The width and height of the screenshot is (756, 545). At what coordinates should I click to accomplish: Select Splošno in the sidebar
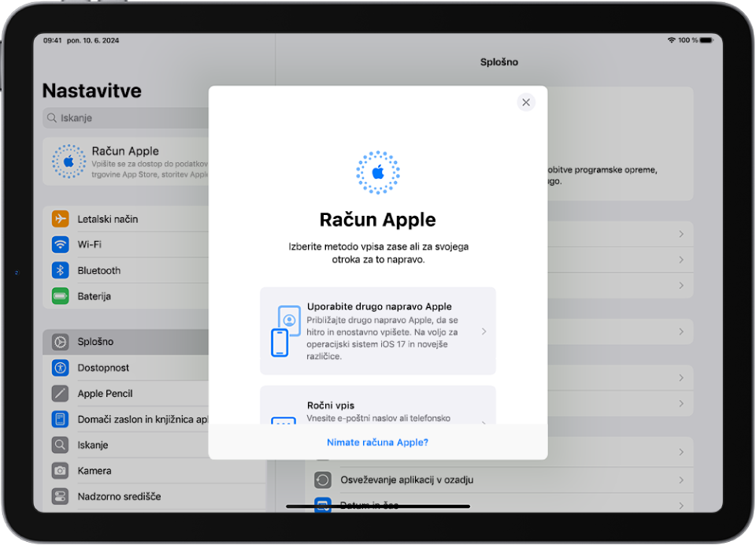click(x=126, y=342)
